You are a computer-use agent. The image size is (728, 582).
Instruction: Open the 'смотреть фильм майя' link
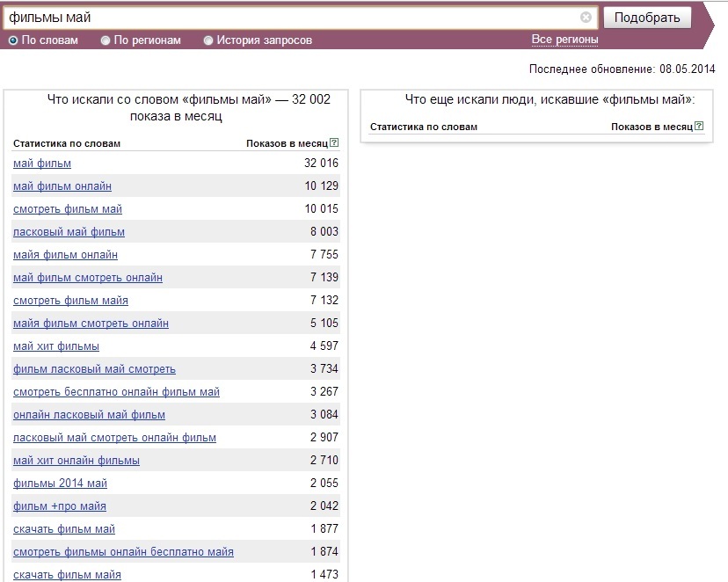(x=70, y=301)
